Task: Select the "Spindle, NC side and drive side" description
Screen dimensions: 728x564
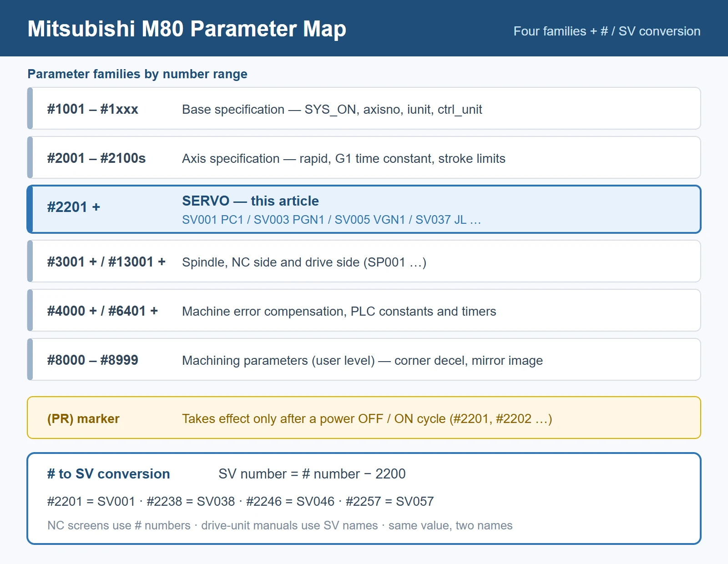Action: click(304, 262)
